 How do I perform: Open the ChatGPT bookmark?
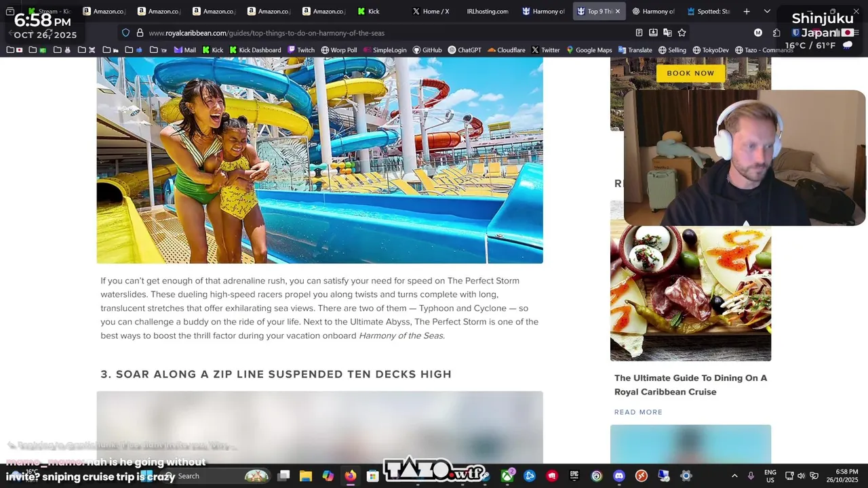(x=465, y=49)
